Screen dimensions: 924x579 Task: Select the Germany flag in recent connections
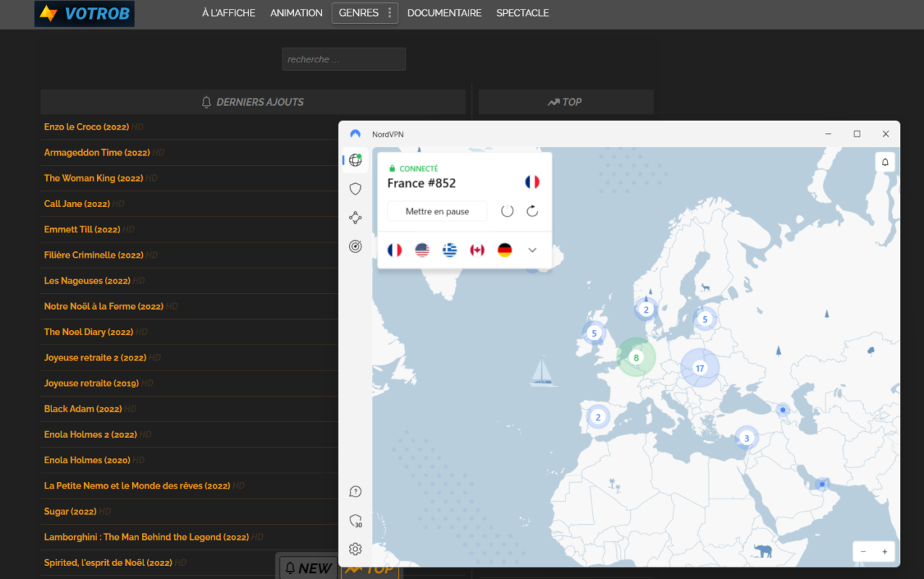pyautogui.click(x=505, y=250)
